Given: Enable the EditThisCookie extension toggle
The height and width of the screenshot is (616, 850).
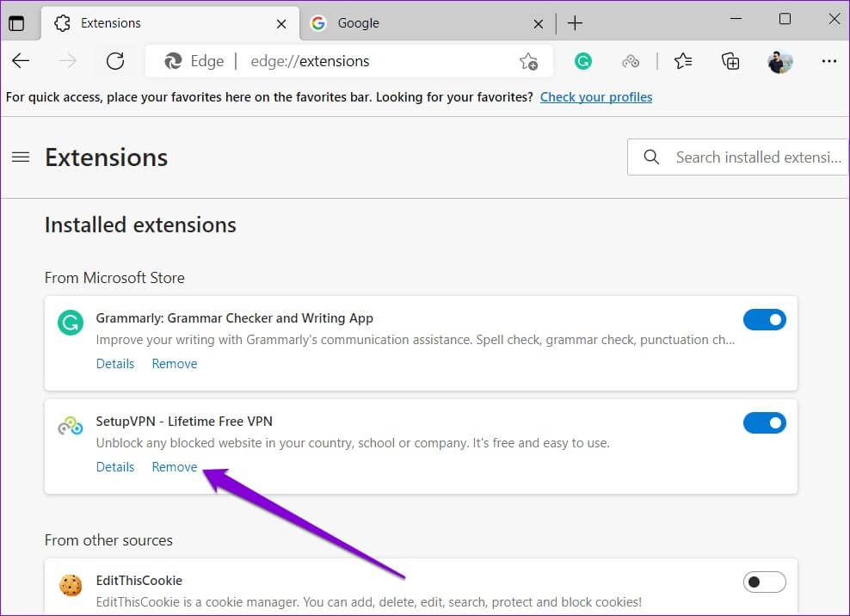Looking at the screenshot, I should coord(764,582).
